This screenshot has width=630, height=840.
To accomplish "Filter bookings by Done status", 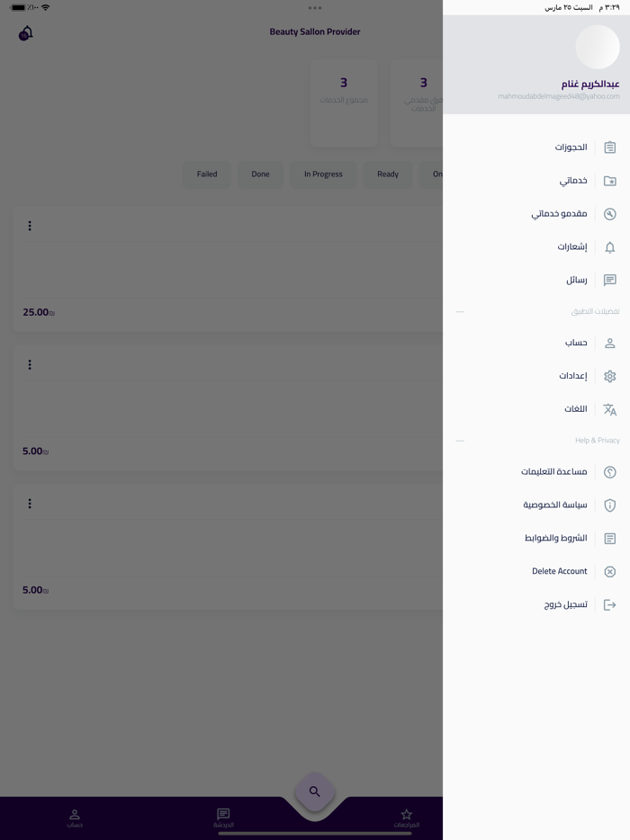I will tap(261, 174).
